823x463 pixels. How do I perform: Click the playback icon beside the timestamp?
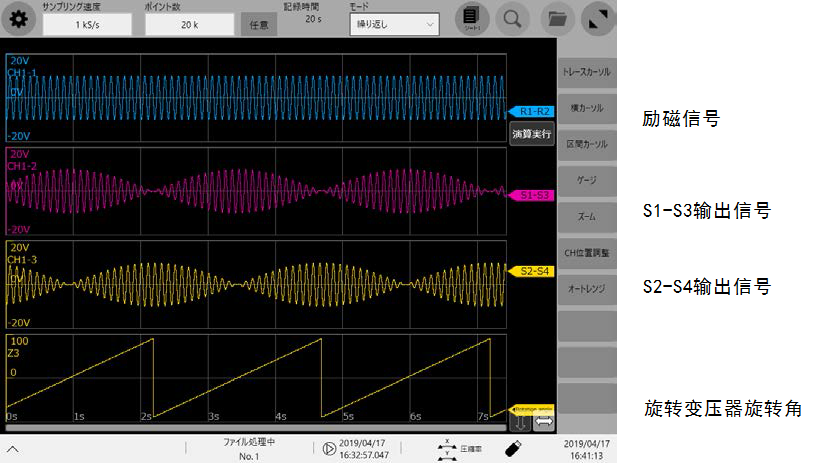329,449
